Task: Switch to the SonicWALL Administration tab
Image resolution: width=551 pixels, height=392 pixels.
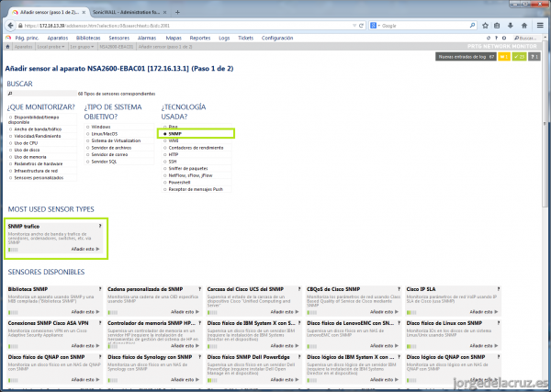Action: (129, 12)
